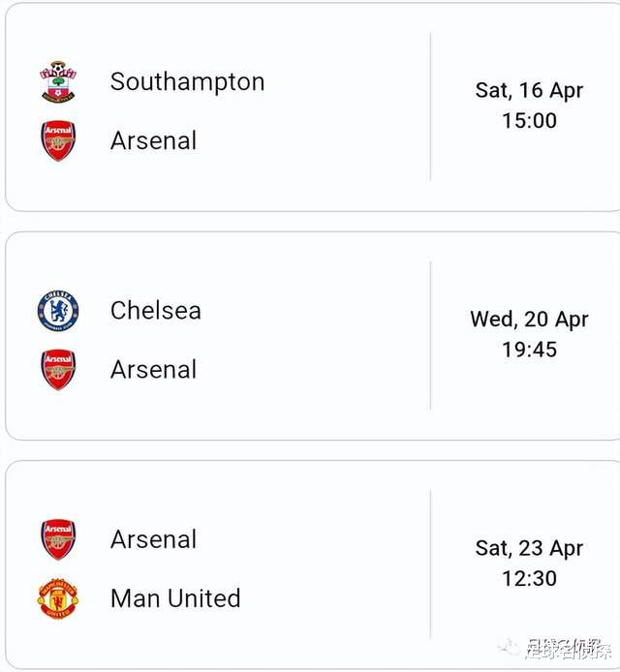Select Arsenal name under Chelsea
This screenshot has height=672, width=620.
coord(153,370)
